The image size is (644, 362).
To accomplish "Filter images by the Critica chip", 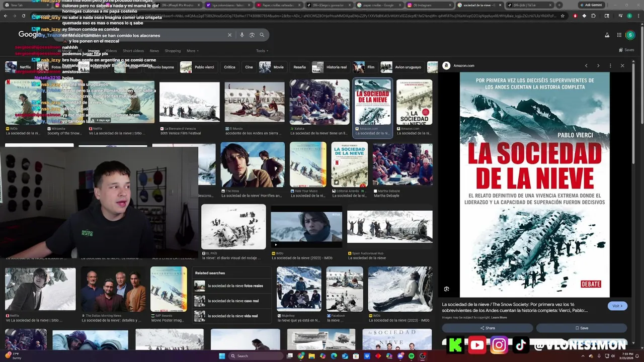I will pos(229,67).
